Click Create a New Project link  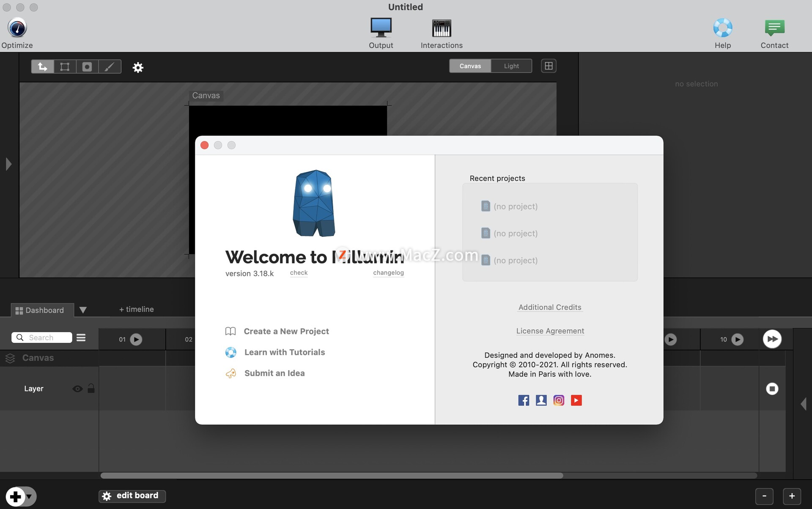pyautogui.click(x=286, y=331)
